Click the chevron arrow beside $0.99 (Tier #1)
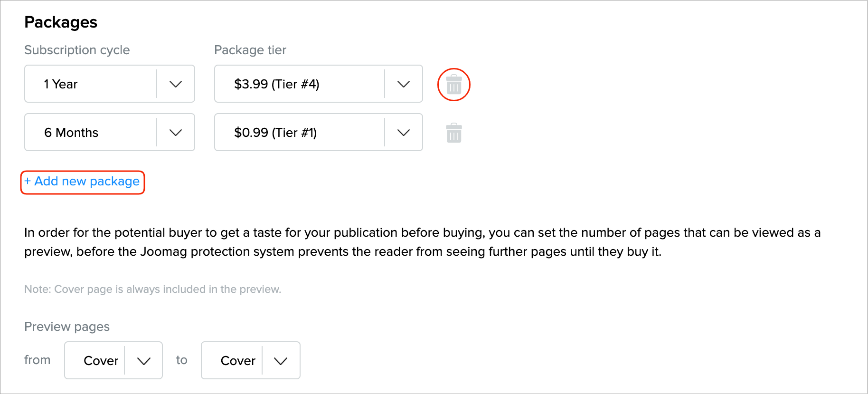The width and height of the screenshot is (868, 395). point(403,133)
